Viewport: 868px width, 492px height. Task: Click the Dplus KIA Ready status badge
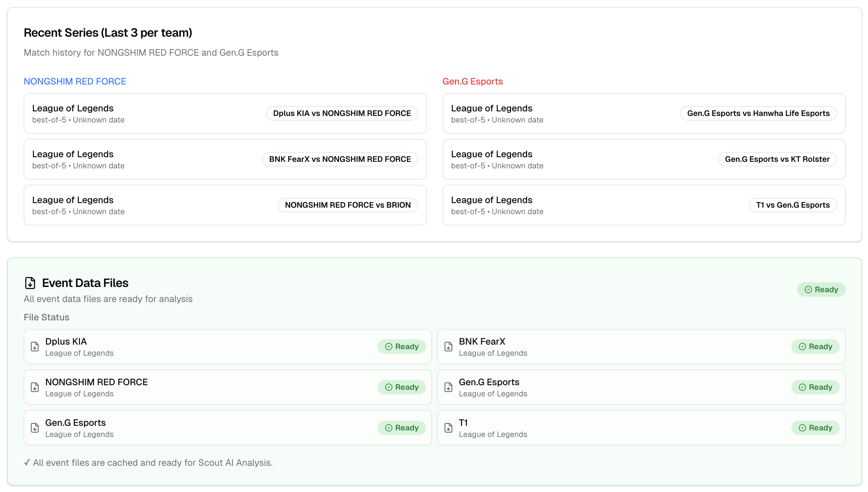point(402,346)
